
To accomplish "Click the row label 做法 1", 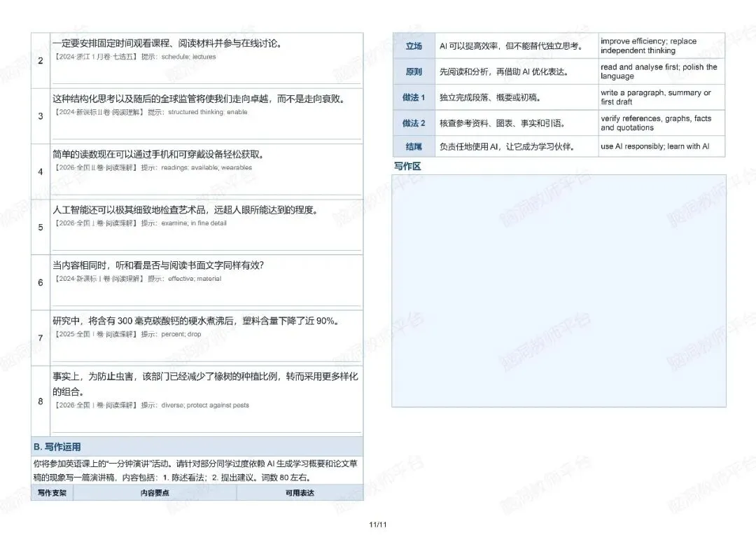I will [414, 97].
